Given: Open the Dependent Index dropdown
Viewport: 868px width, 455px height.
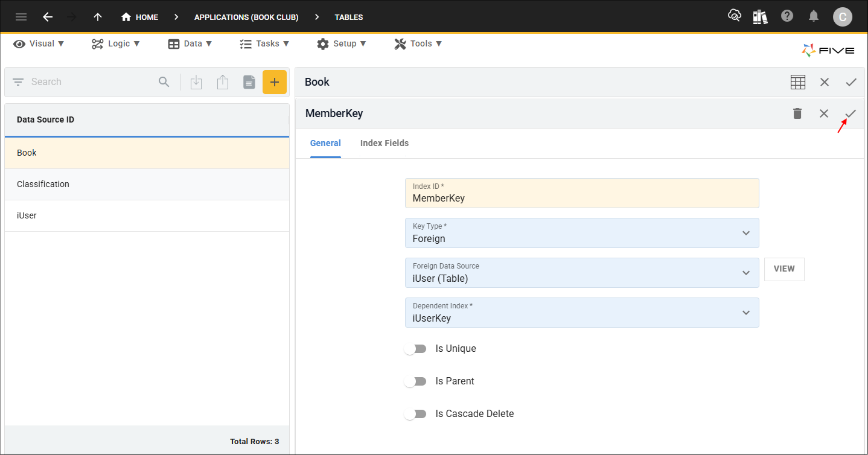Looking at the screenshot, I should [582, 313].
